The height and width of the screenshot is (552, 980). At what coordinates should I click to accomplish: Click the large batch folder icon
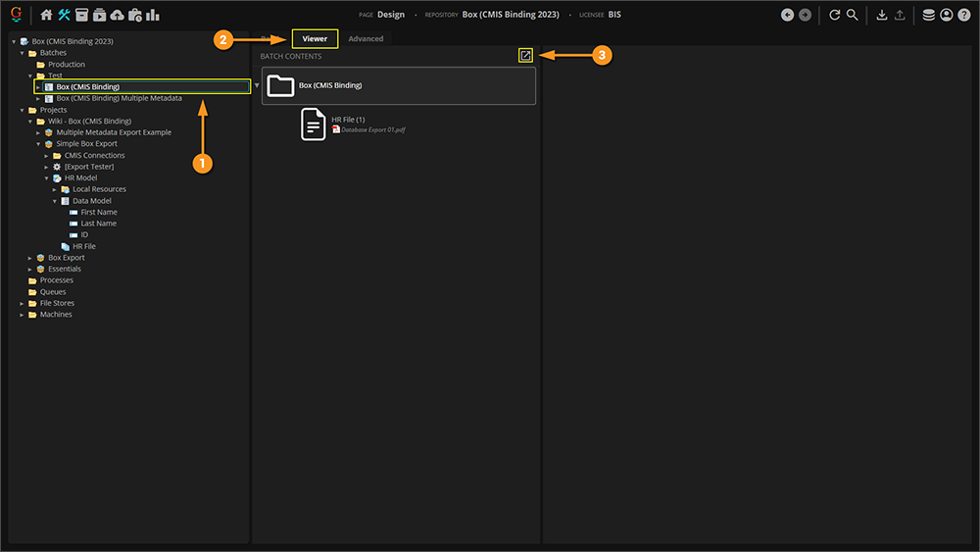pyautogui.click(x=280, y=85)
